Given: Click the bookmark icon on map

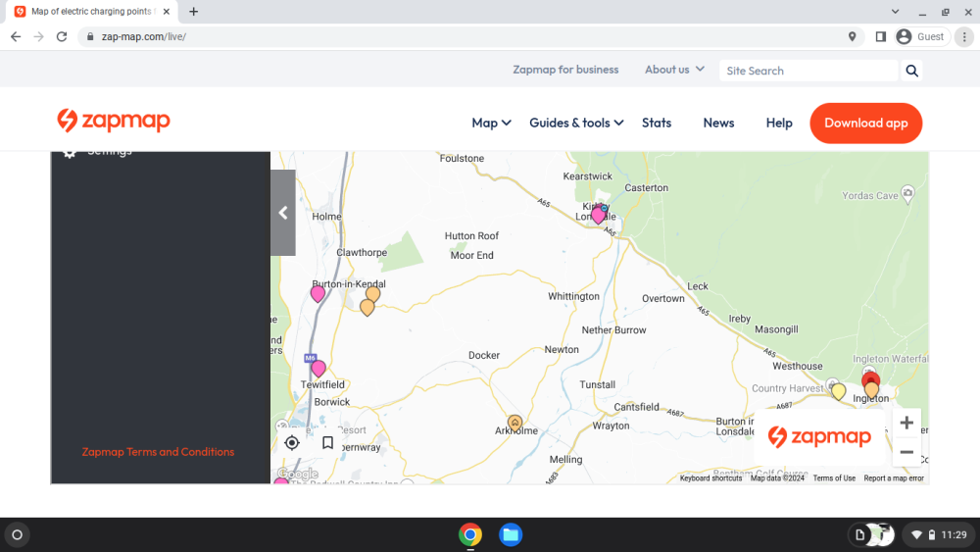Looking at the screenshot, I should [x=327, y=442].
